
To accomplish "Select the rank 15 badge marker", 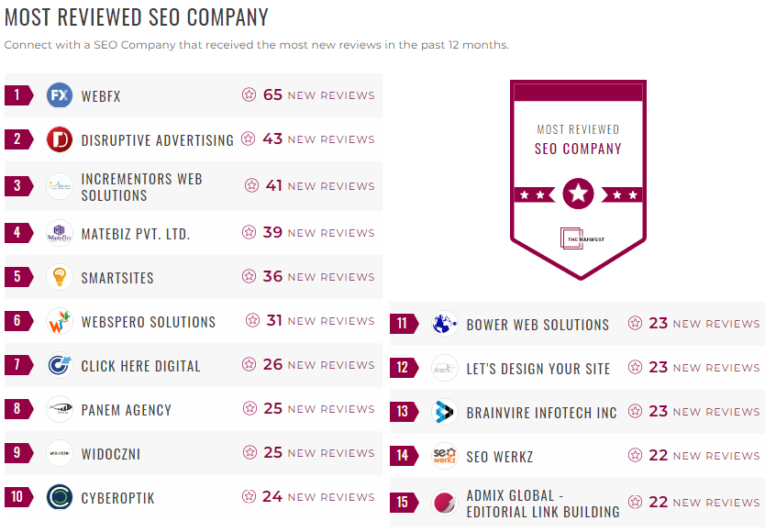I will pyautogui.click(x=403, y=502).
